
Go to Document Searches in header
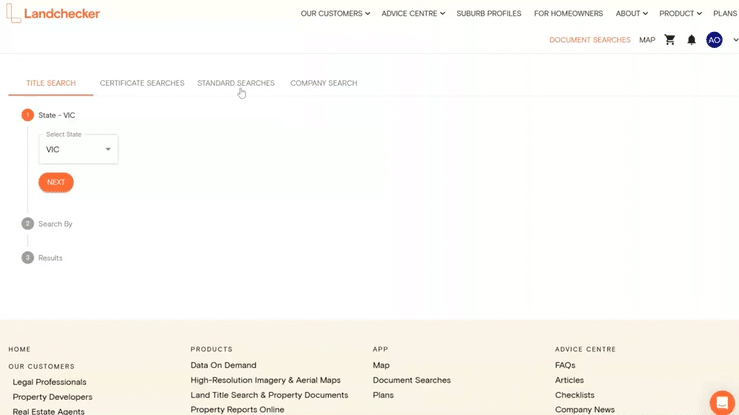pos(590,40)
